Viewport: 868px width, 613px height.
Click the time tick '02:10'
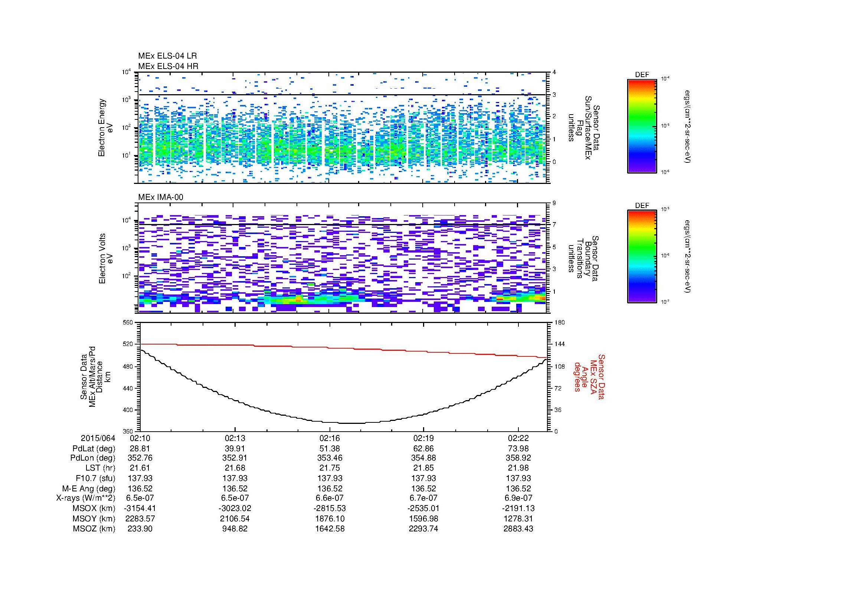140,438
